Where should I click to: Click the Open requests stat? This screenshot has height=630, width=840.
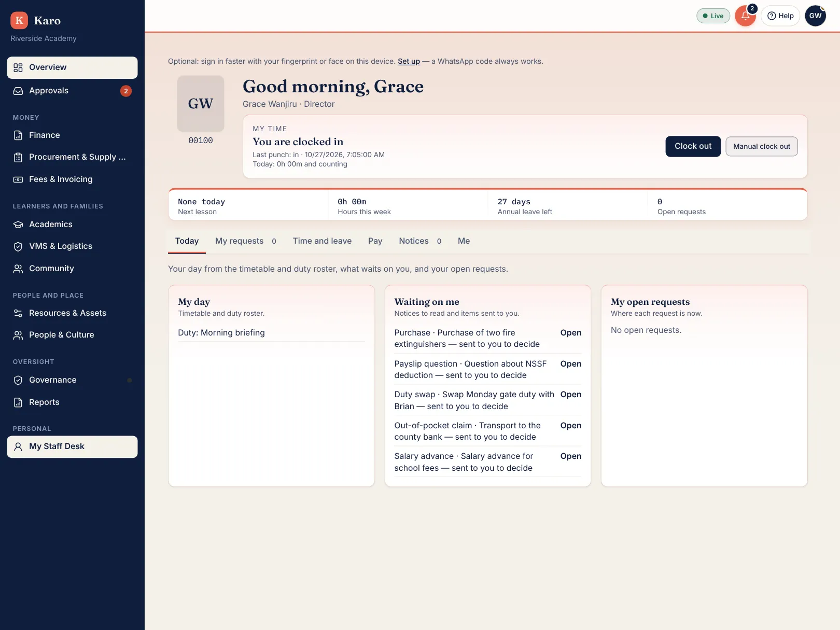(x=727, y=206)
